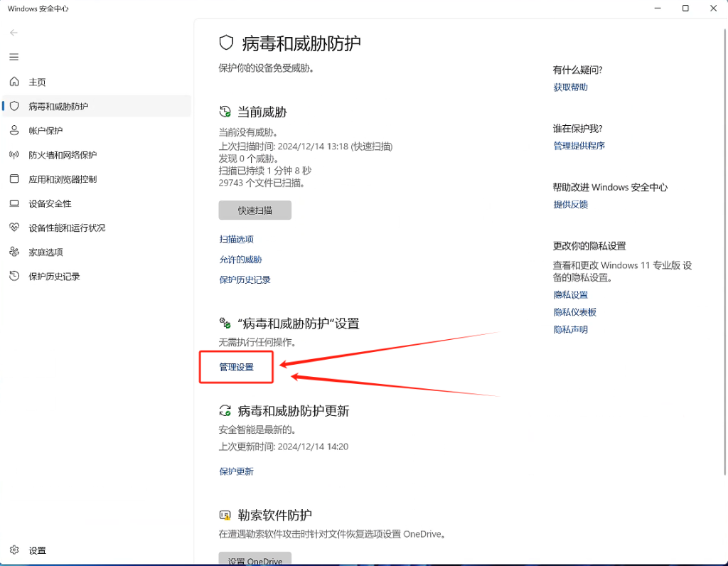Click the large shield icon in page title

(x=226, y=43)
